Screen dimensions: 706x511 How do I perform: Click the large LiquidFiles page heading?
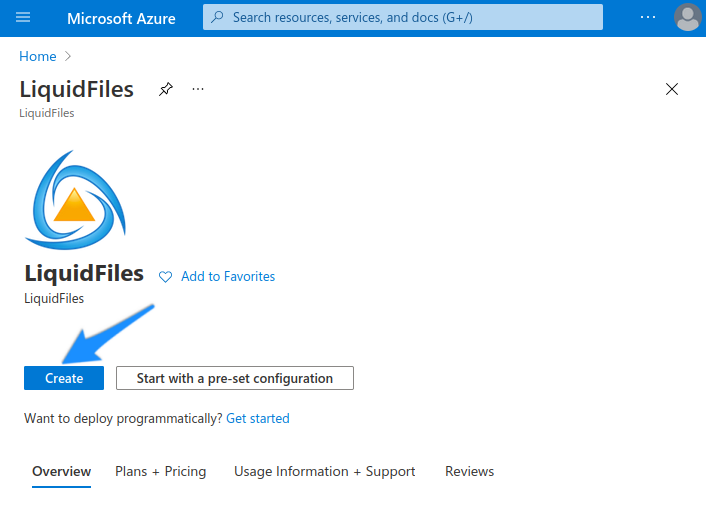(77, 89)
